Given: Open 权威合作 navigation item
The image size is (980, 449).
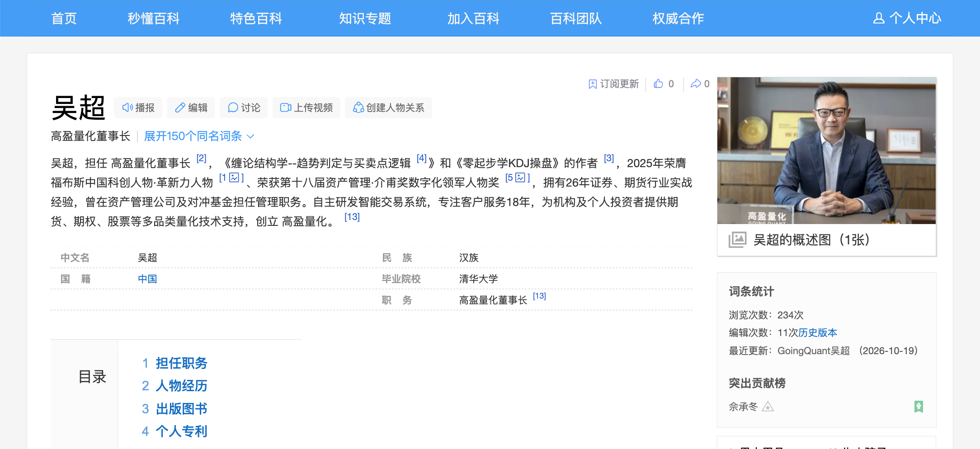Looking at the screenshot, I should click(x=678, y=18).
